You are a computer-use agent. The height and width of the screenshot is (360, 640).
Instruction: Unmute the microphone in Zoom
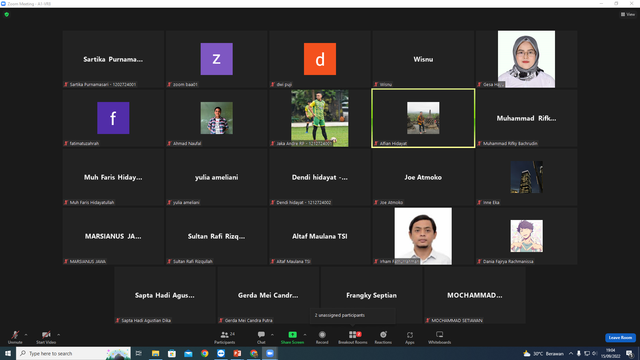(x=15, y=337)
